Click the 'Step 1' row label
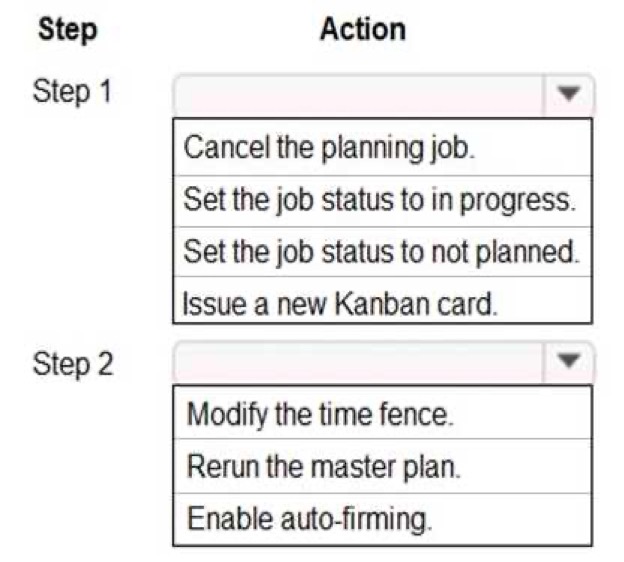The image size is (624, 562). coord(72,92)
